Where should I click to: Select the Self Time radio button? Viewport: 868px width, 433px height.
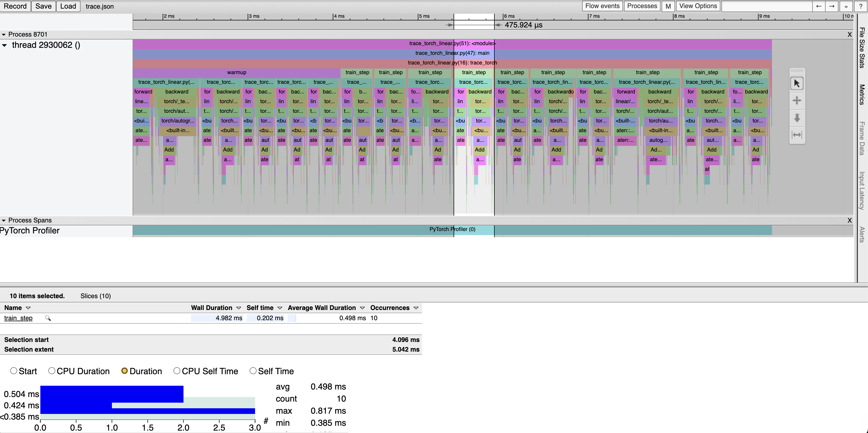click(253, 371)
